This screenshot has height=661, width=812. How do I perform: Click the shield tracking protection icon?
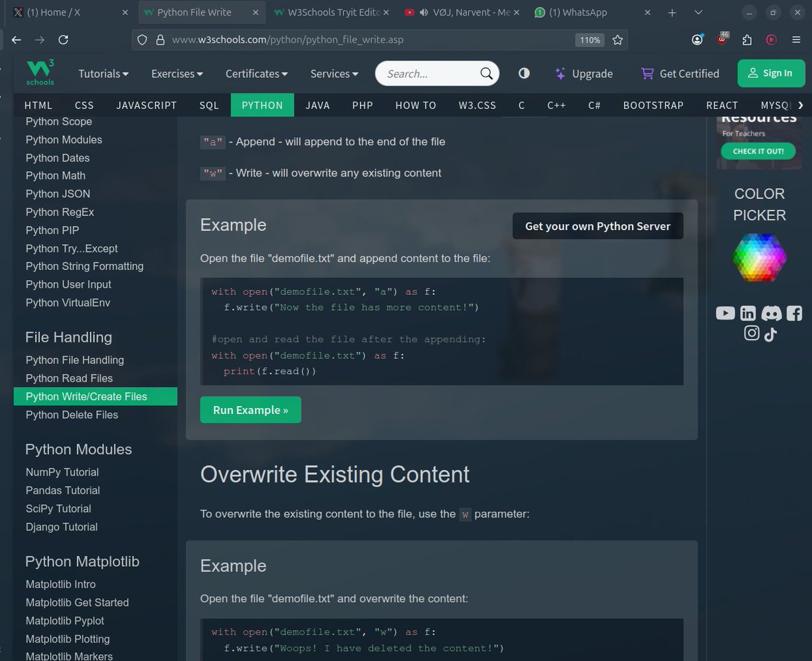(x=142, y=40)
